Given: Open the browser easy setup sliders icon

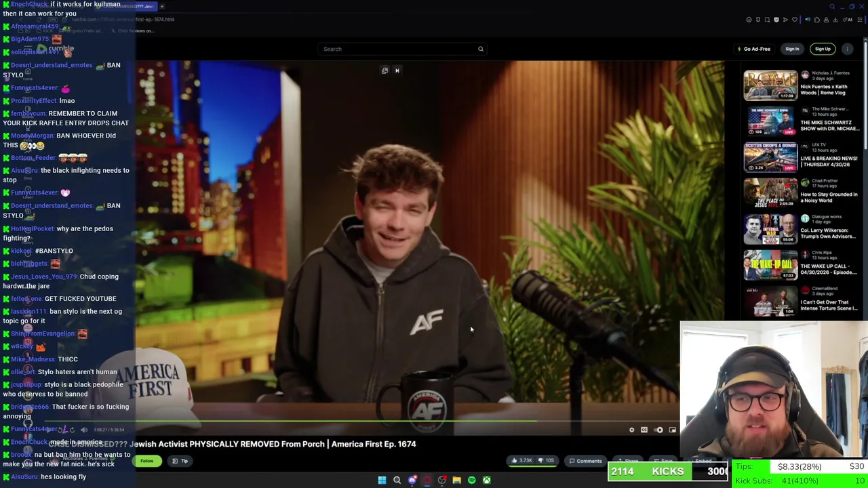Looking at the screenshot, I should click(860, 20).
